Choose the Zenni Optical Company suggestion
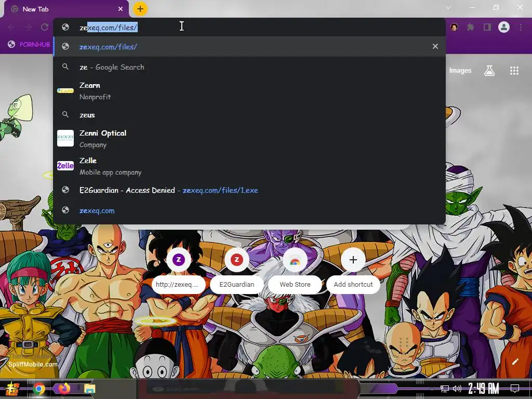The image size is (532, 399). (249, 138)
